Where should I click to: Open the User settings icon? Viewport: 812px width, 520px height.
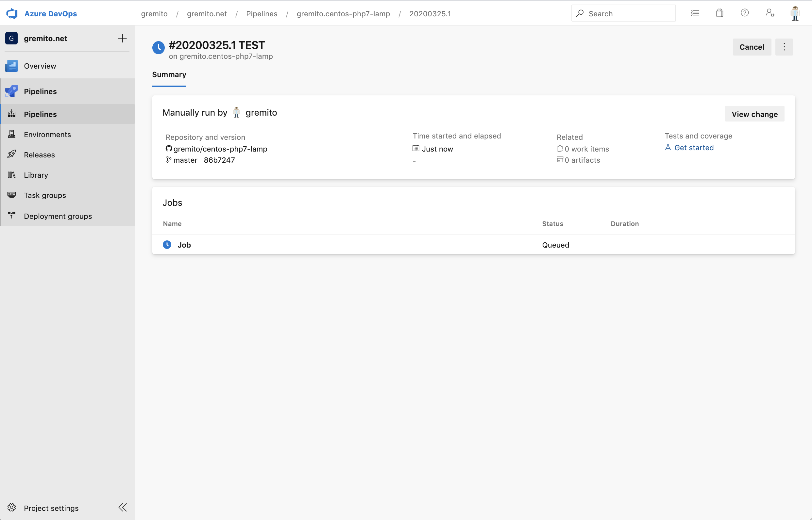tap(770, 13)
